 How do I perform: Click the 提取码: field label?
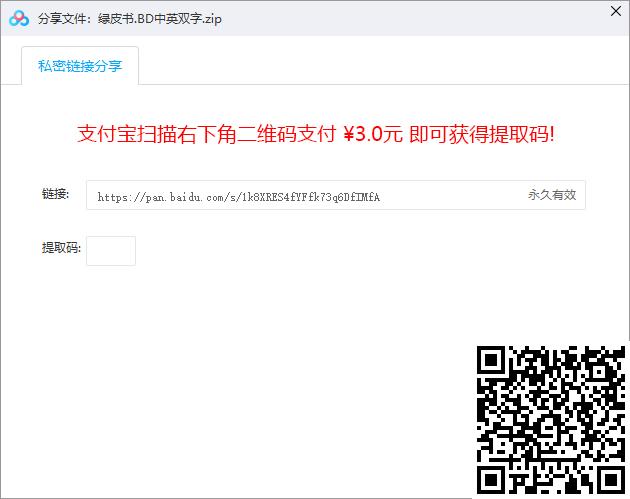61,247
